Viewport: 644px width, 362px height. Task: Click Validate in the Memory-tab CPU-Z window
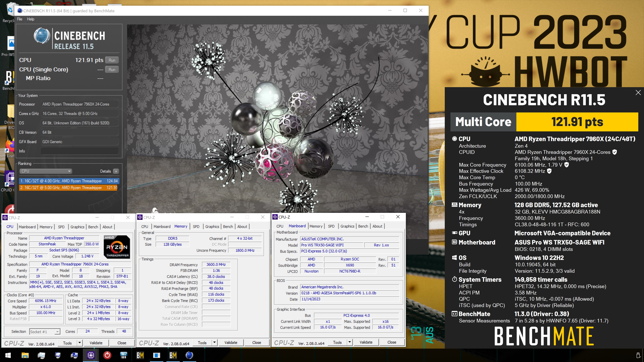tap(231, 343)
